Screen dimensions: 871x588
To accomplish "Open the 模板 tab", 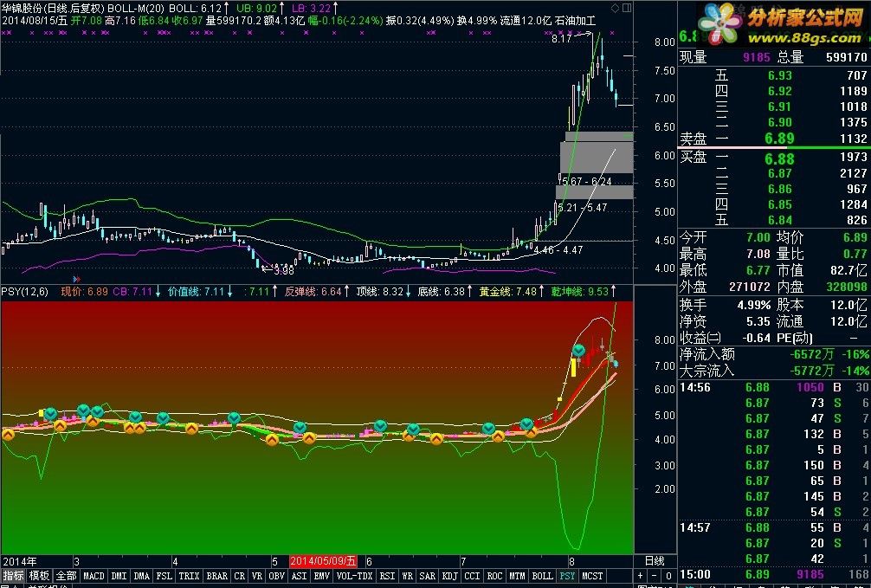I will pos(40,576).
